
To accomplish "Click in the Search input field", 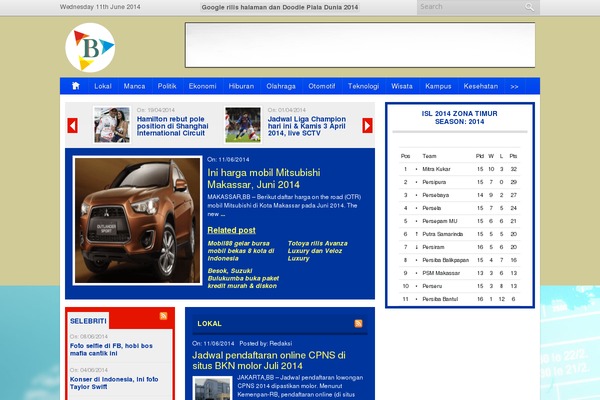I will click(x=471, y=7).
